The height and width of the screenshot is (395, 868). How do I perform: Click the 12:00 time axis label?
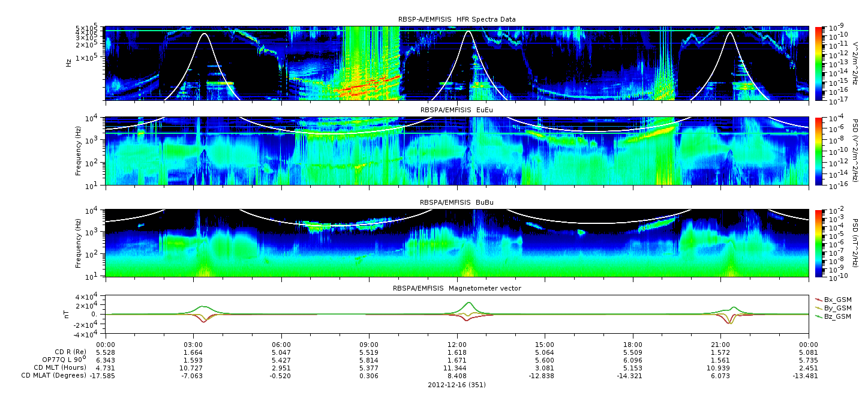tap(457, 344)
